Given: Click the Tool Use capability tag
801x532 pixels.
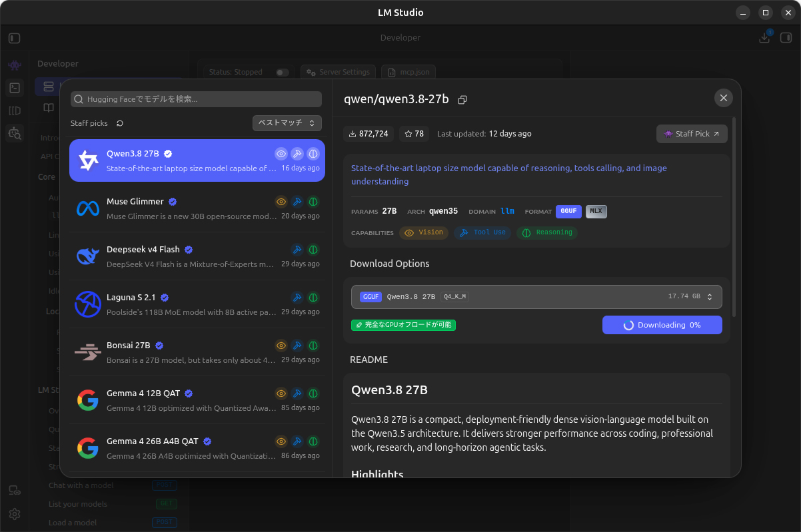Looking at the screenshot, I should [x=483, y=232].
